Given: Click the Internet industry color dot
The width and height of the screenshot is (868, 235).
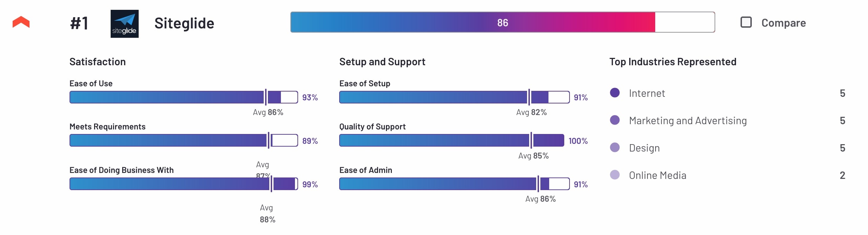Looking at the screenshot, I should (x=614, y=93).
